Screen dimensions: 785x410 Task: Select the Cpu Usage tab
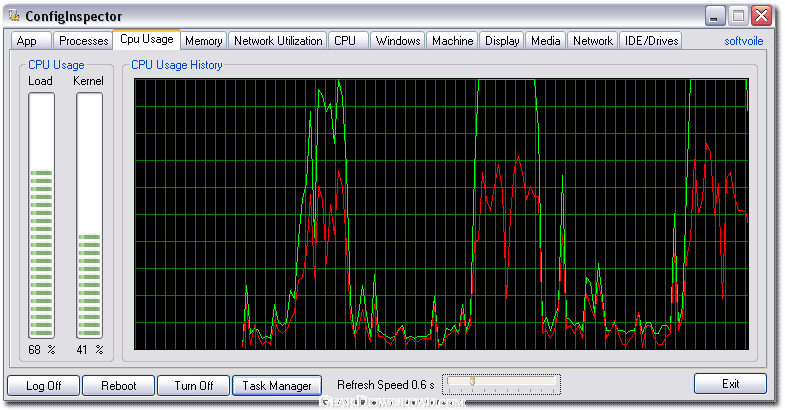(146, 40)
